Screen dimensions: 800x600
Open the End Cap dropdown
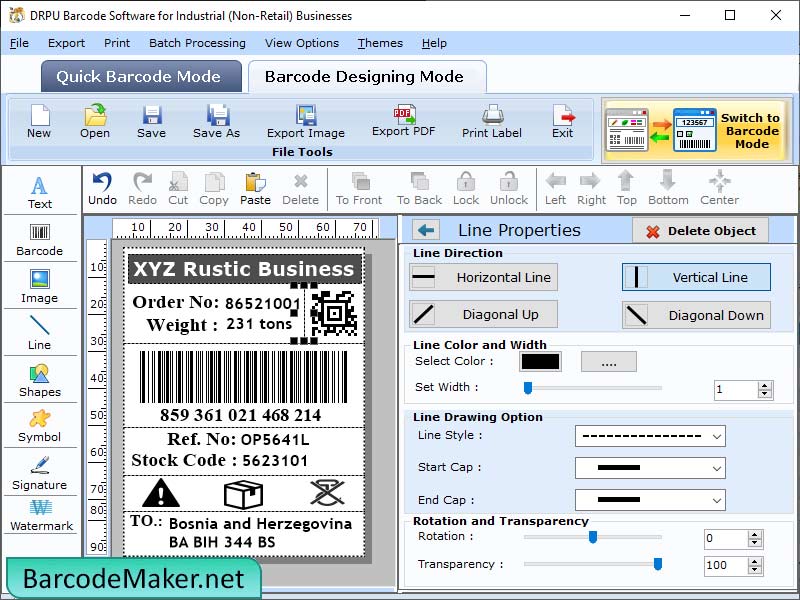click(x=650, y=499)
